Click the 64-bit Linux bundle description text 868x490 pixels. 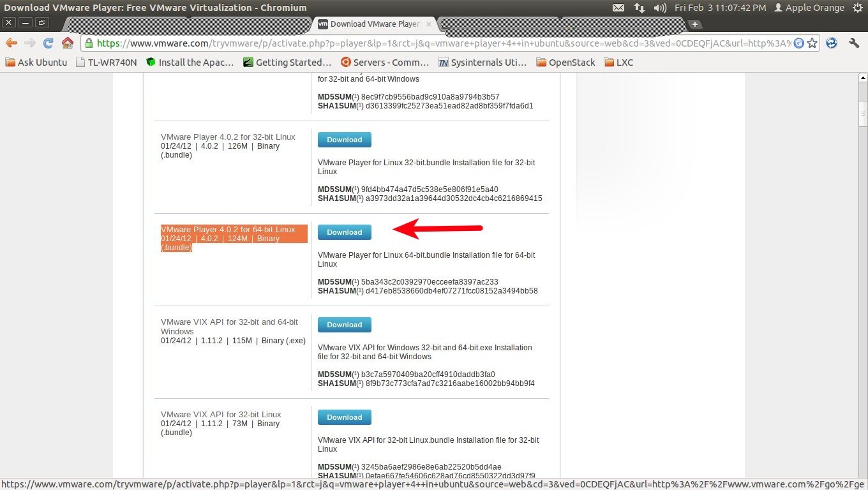point(426,260)
